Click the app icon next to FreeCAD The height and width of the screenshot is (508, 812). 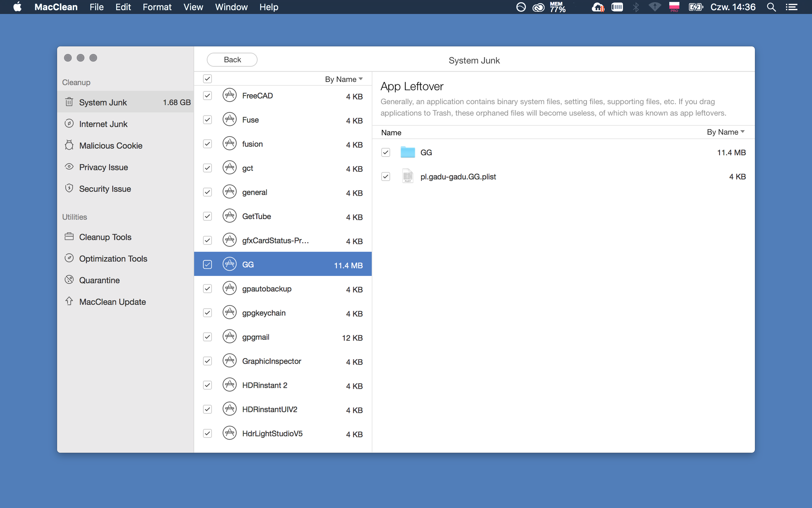229,95
